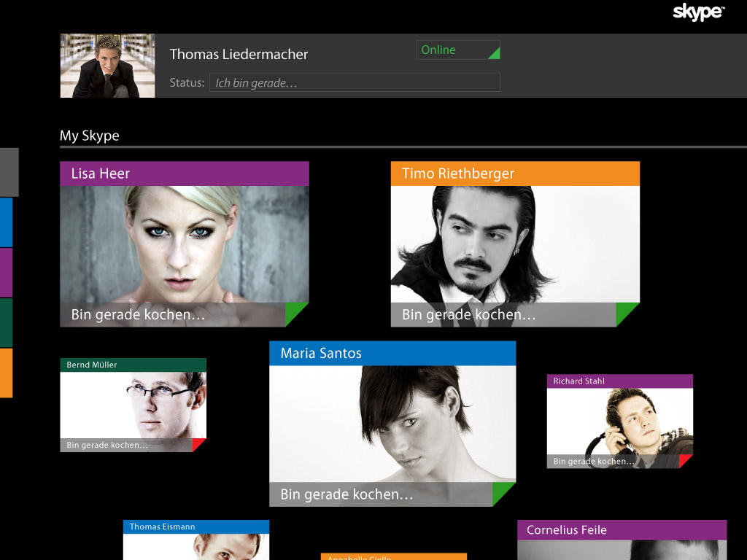Screen dimensions: 747x560
Task: Select the purple sidebar tab
Action: (6, 273)
